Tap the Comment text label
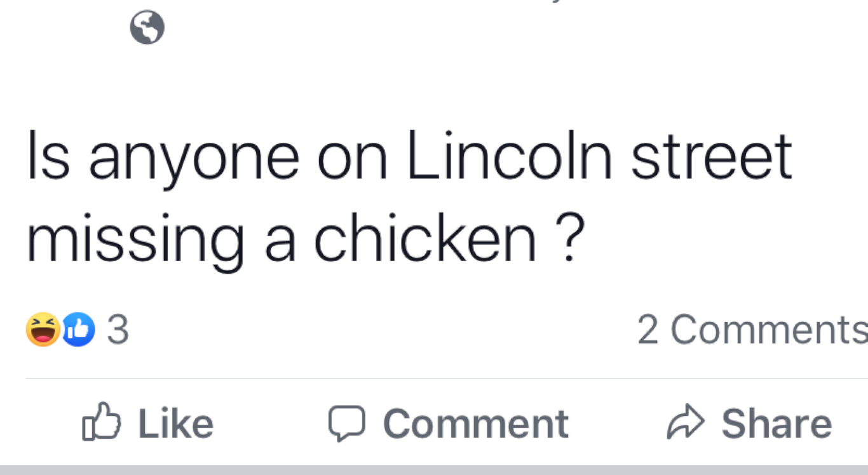The height and width of the screenshot is (475, 868). point(476,424)
